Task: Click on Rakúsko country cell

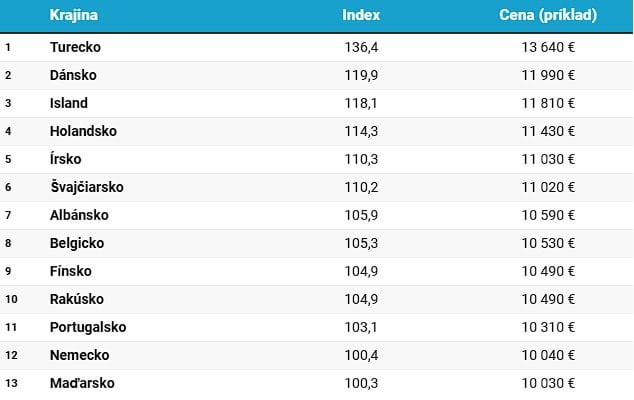Action: (x=76, y=299)
